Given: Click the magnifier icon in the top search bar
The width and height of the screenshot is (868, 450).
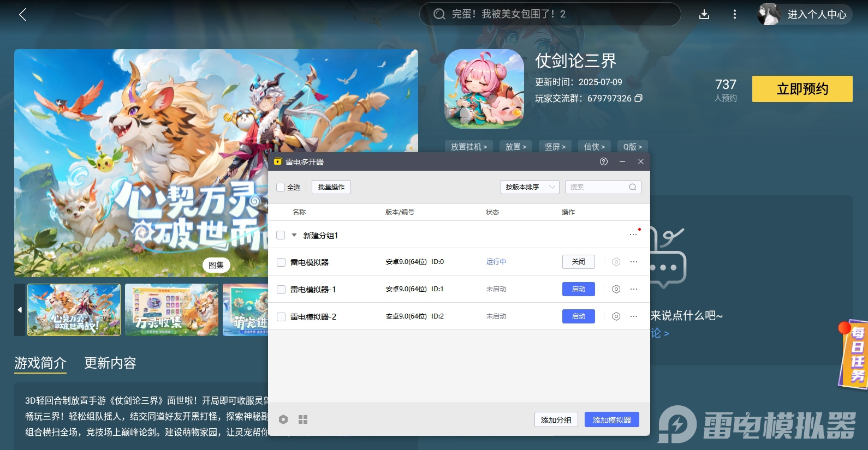Looking at the screenshot, I should pyautogui.click(x=439, y=14).
